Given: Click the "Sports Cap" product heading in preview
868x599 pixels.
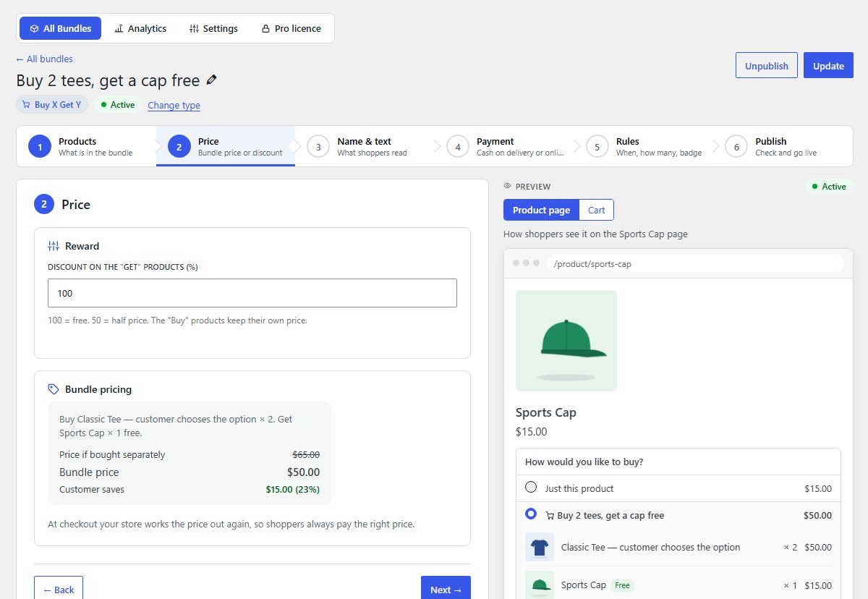Looking at the screenshot, I should [x=546, y=412].
